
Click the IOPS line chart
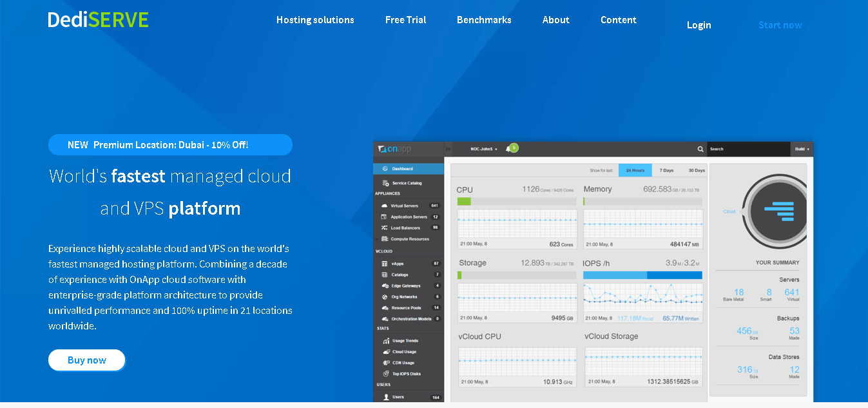click(x=642, y=297)
